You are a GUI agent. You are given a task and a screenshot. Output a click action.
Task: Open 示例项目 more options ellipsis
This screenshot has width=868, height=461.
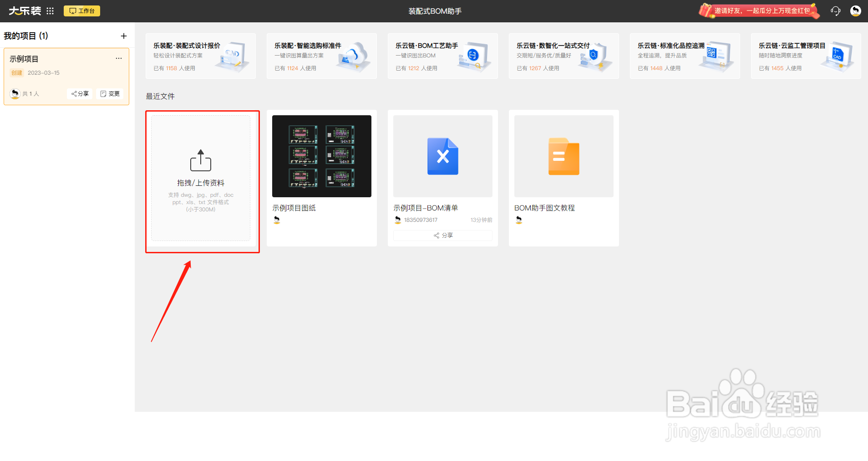[x=119, y=58]
